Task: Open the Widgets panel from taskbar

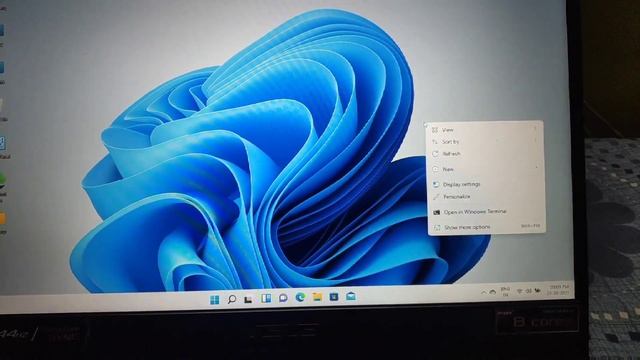Action: pyautogui.click(x=266, y=298)
